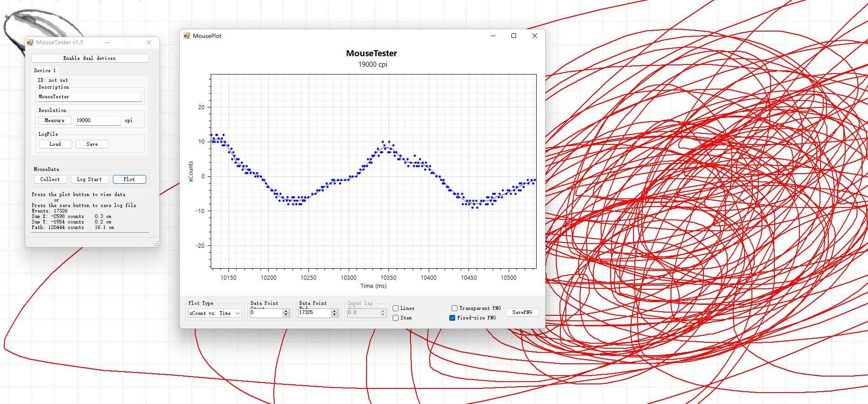
Task: Click the MousePlot window title icon
Action: pyautogui.click(x=187, y=36)
